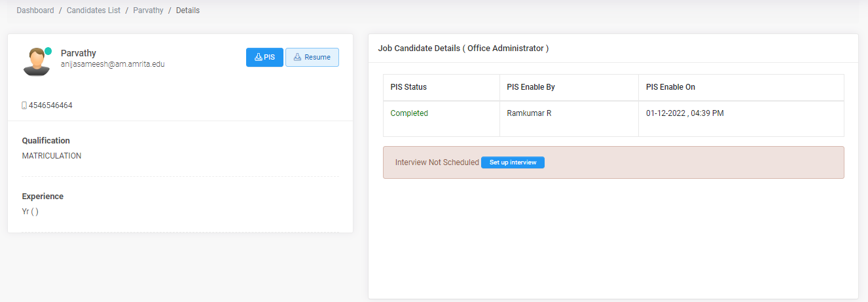Select the Parvathy breadcrumb item
This screenshot has width=868, height=302.
pos(148,10)
